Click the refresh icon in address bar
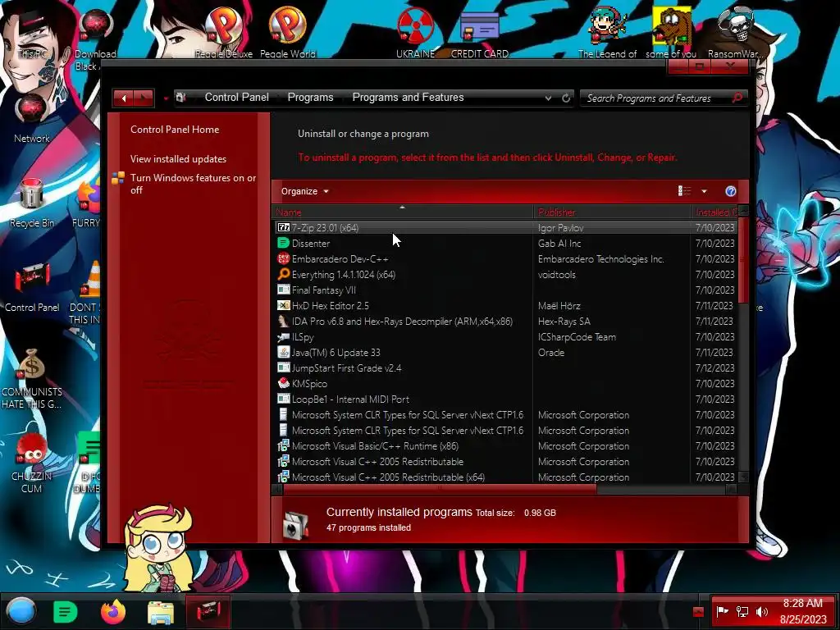 566,98
